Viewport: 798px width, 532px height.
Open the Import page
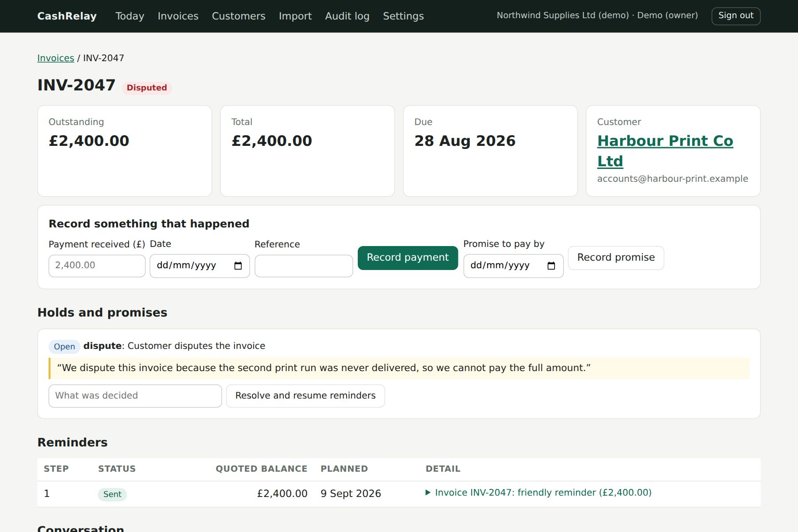[295, 16]
